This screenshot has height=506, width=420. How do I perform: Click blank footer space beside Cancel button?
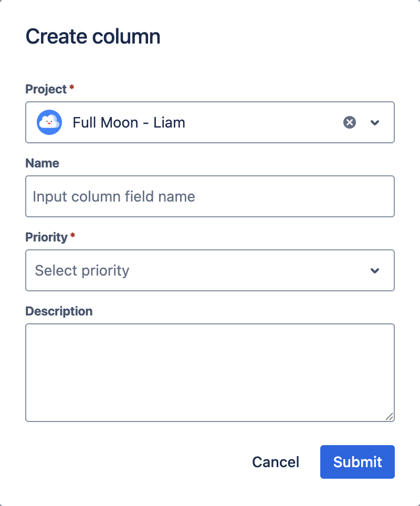pyautogui.click(x=131, y=462)
